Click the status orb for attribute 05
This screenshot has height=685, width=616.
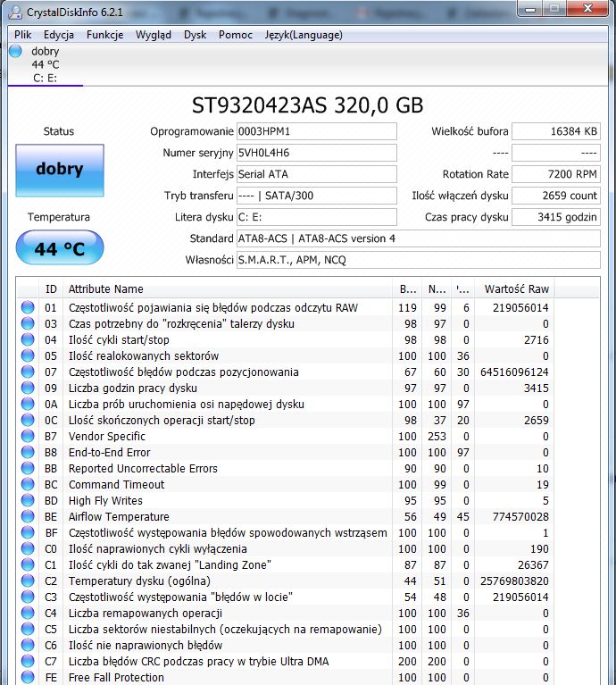coord(28,356)
